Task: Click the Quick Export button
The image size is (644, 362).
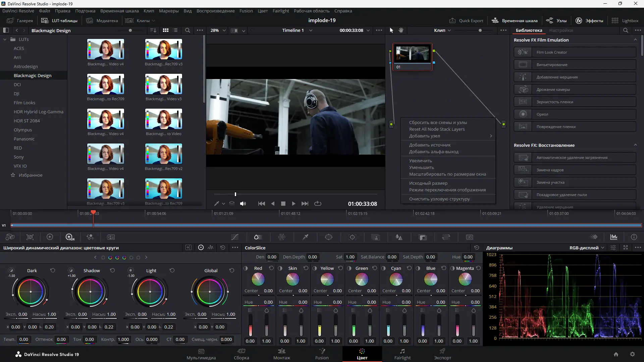Action: [466, 20]
